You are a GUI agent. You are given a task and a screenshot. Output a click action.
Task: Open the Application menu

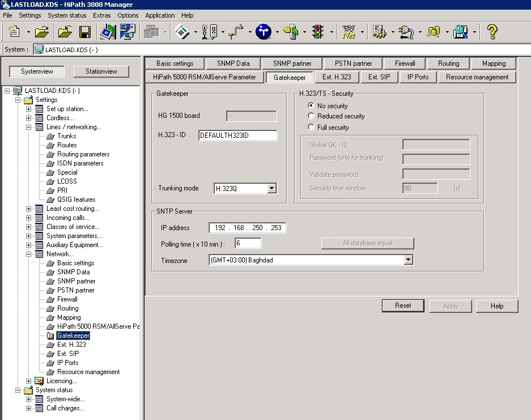pyautogui.click(x=160, y=15)
